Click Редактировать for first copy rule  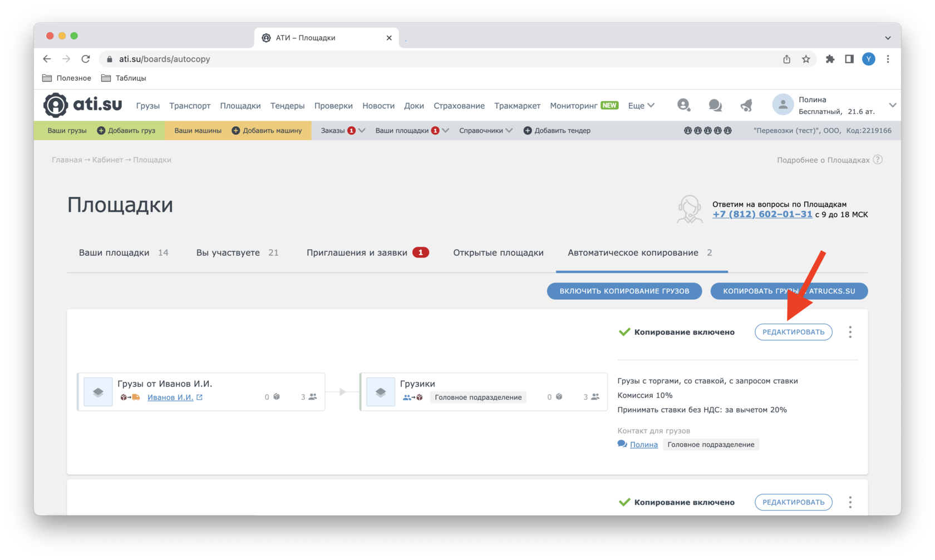click(x=794, y=332)
